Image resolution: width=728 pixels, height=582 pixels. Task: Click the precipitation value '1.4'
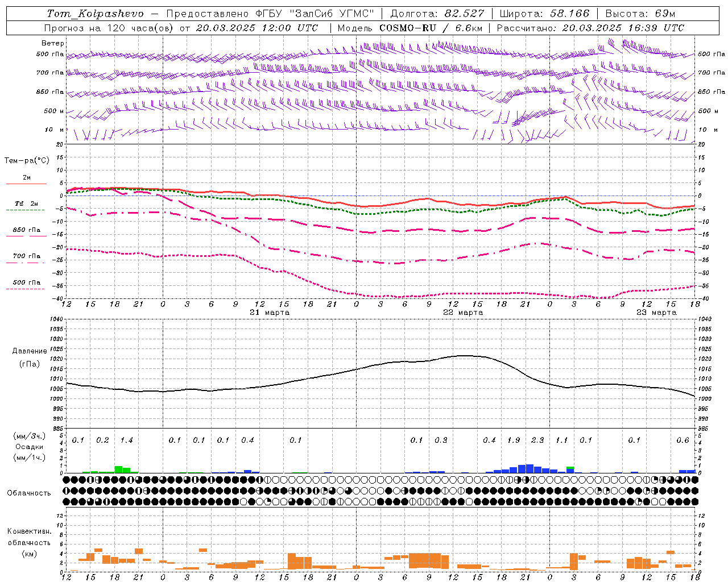coord(126,440)
